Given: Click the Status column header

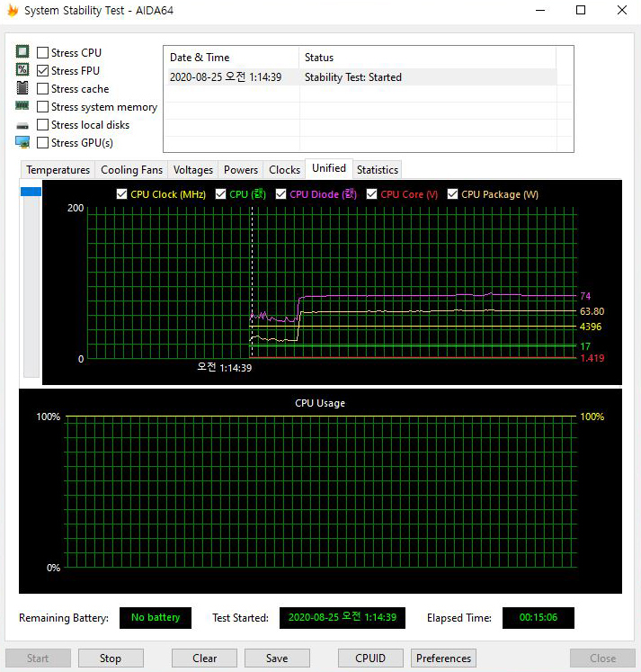Looking at the screenshot, I should (427, 58).
